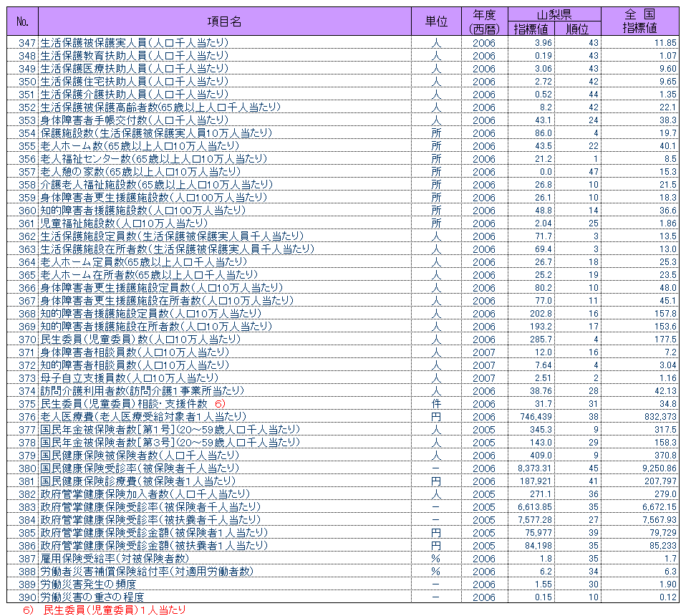Click the '項目名' column header
686x616 pixels.
[224, 21]
